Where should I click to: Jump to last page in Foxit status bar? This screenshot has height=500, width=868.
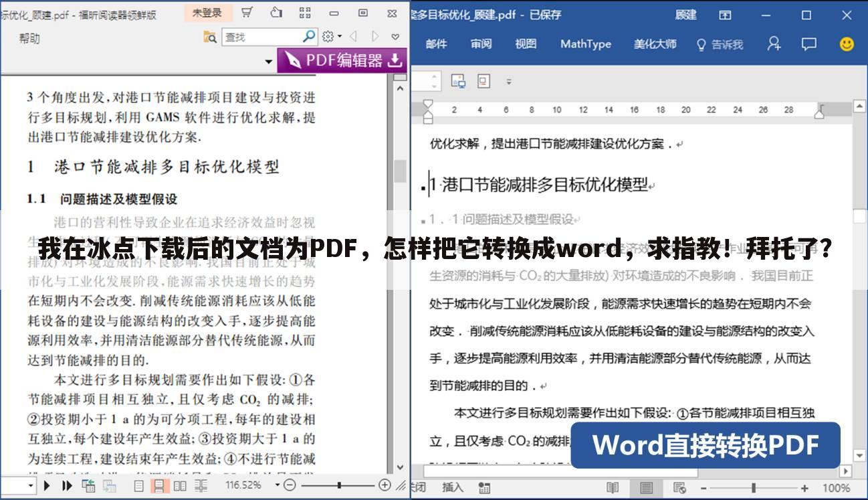pyautogui.click(x=67, y=485)
